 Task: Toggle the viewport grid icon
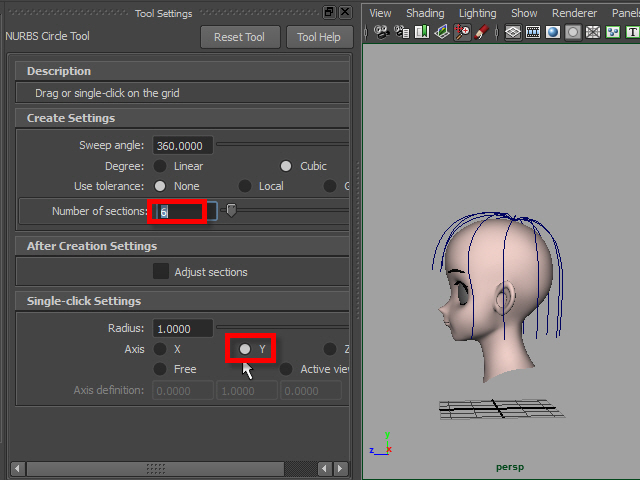click(513, 32)
